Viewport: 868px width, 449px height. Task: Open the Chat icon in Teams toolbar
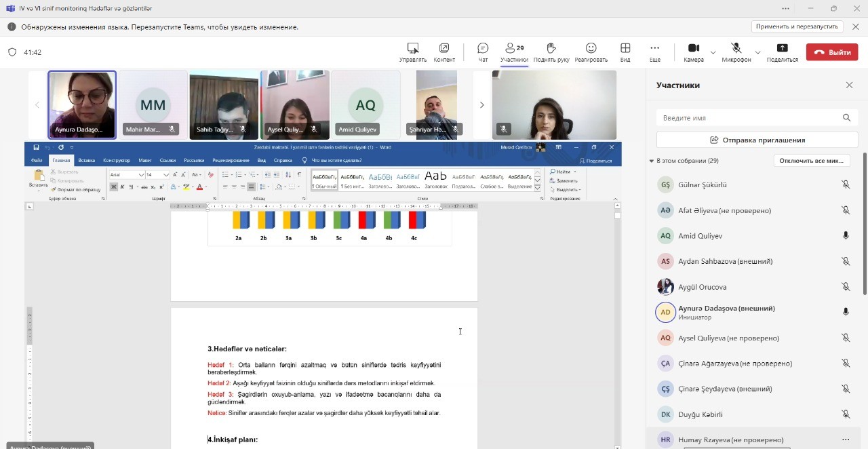click(483, 48)
